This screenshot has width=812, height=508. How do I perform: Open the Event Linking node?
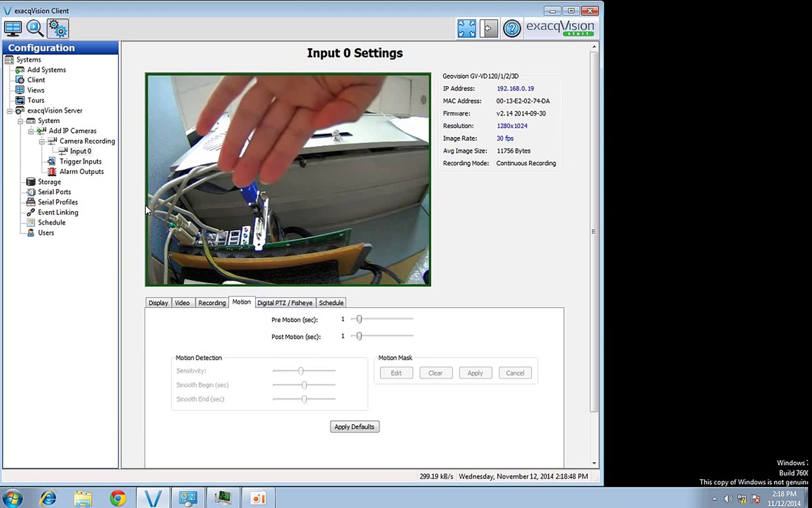tap(58, 213)
